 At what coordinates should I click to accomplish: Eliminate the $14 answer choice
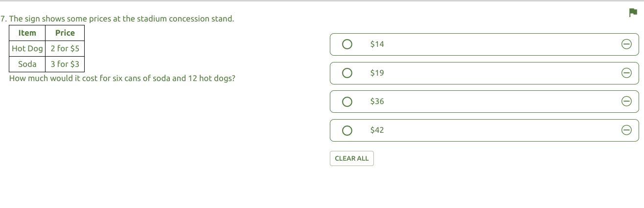click(x=626, y=44)
